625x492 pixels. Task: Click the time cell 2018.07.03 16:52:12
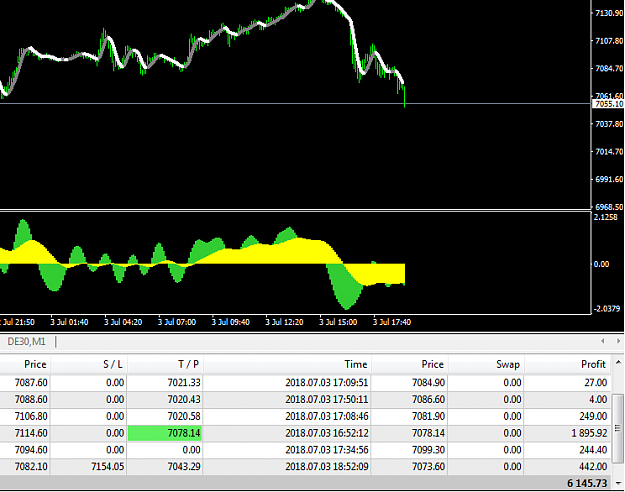click(x=327, y=433)
